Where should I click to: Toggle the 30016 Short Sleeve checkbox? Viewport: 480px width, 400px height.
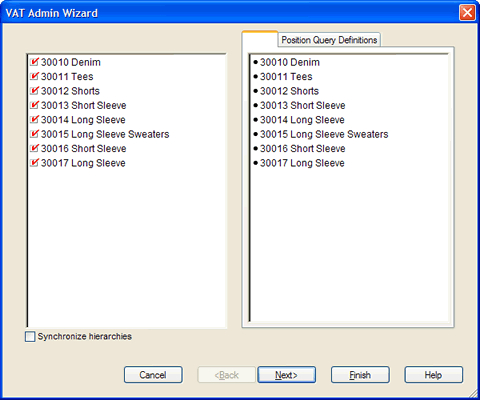click(x=34, y=148)
